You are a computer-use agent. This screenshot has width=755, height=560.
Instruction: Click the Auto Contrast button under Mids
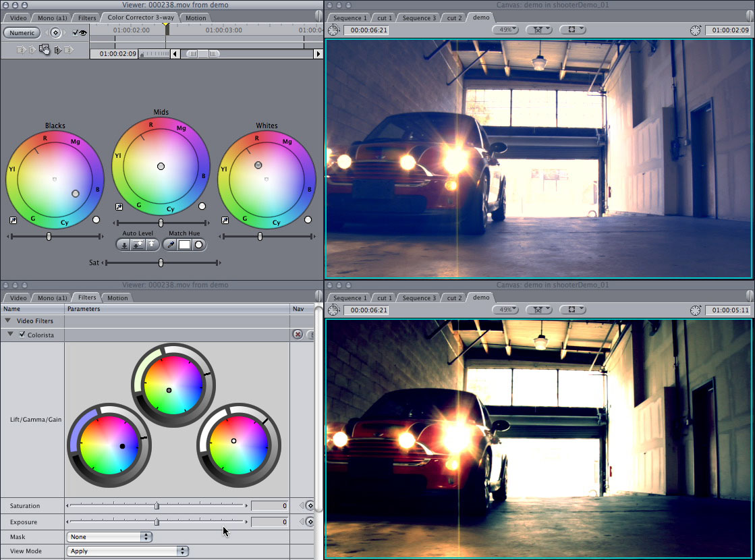point(137,244)
